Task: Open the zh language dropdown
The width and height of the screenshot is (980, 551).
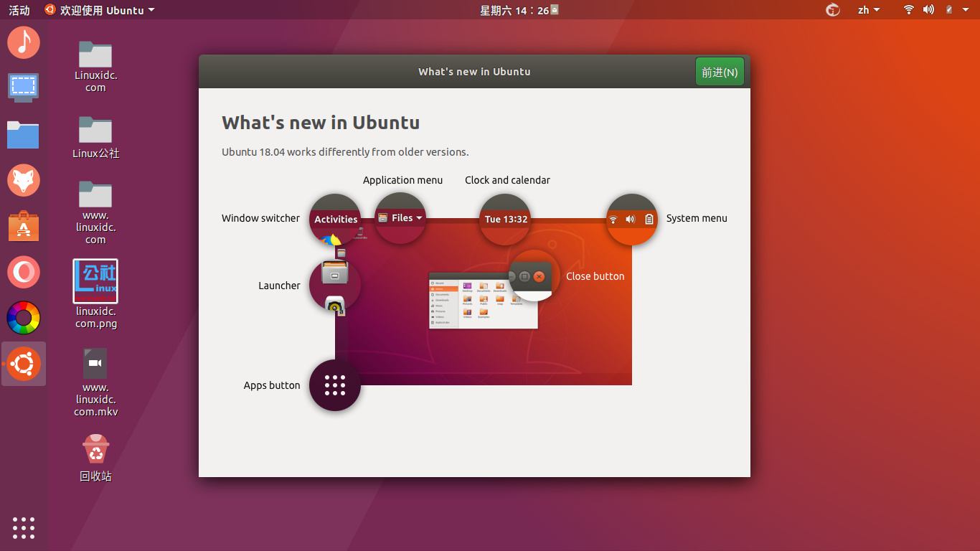Action: (x=869, y=10)
